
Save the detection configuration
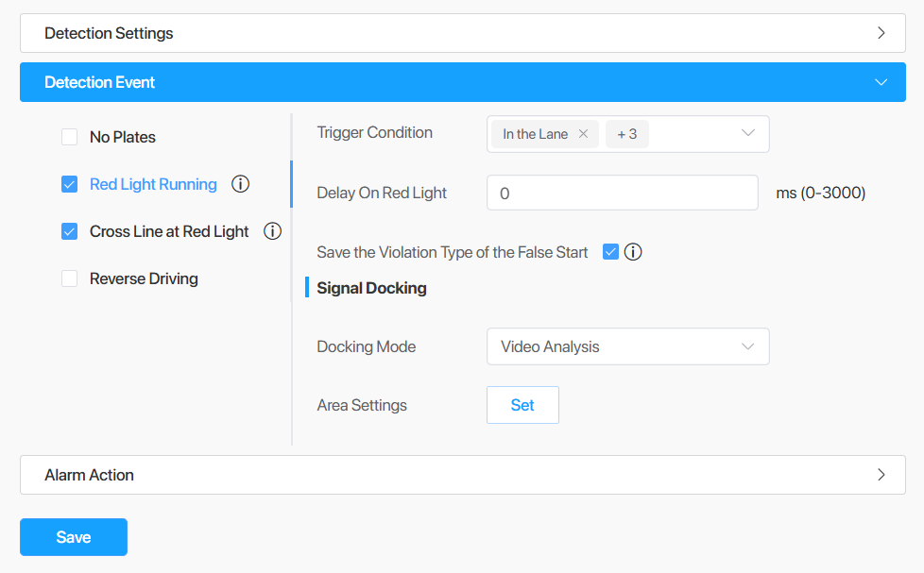[x=74, y=537]
